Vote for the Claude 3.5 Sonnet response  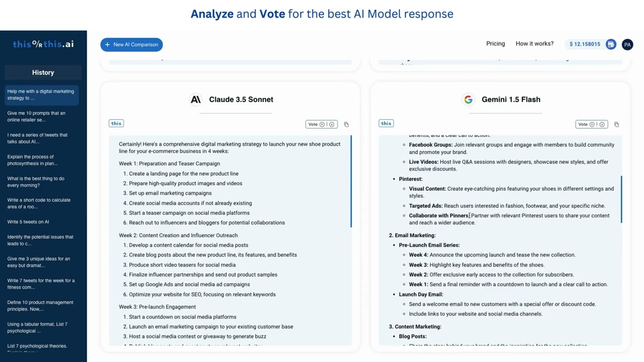point(321,124)
